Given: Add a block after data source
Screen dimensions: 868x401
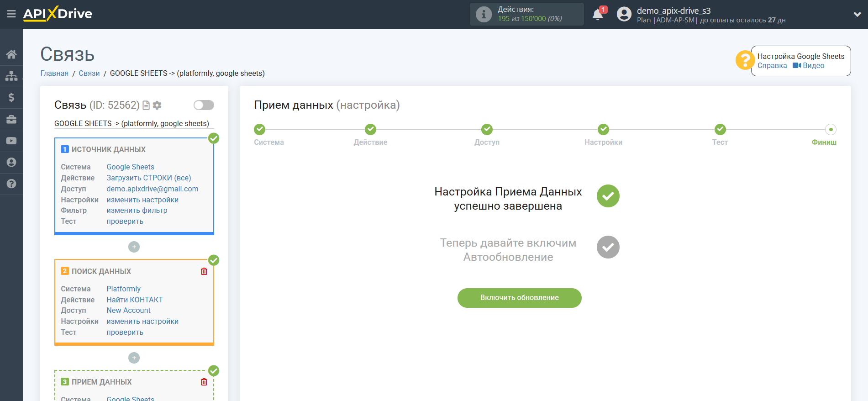Looking at the screenshot, I should (134, 247).
